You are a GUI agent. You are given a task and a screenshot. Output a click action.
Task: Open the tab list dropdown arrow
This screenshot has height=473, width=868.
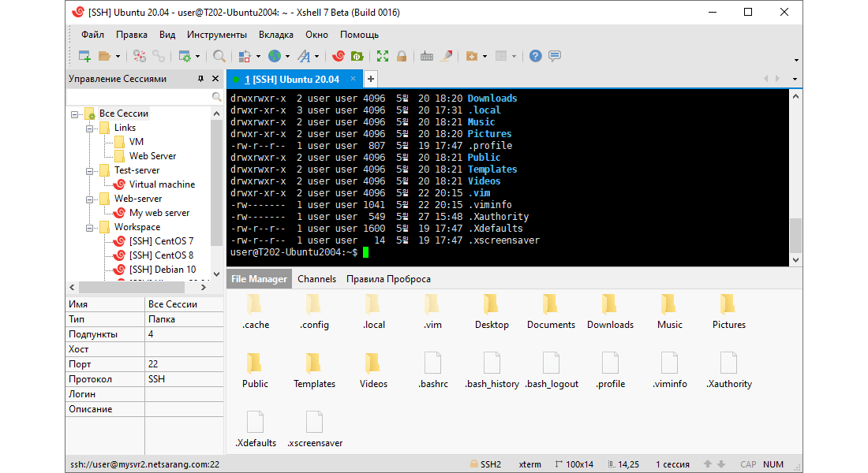click(x=795, y=79)
